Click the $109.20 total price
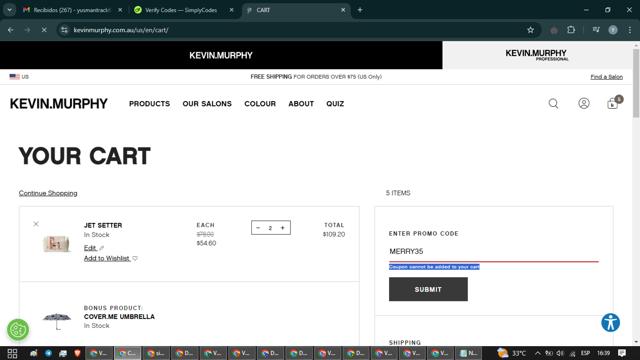 334,234
